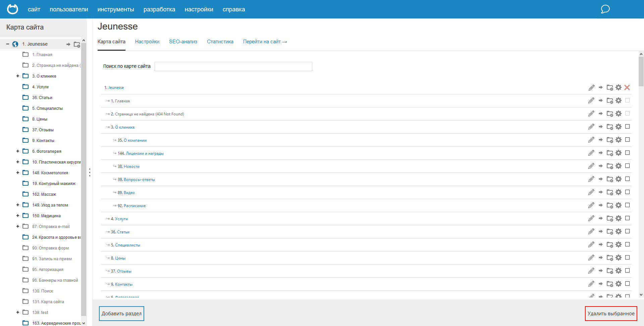This screenshot has width=644, height=326.
Task: Open gear settings for Статьи row
Action: point(619,231)
